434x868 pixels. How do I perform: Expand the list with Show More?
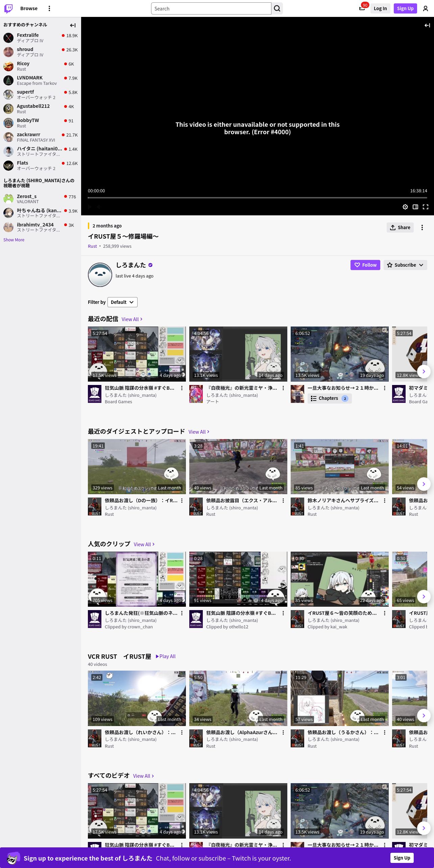click(14, 240)
